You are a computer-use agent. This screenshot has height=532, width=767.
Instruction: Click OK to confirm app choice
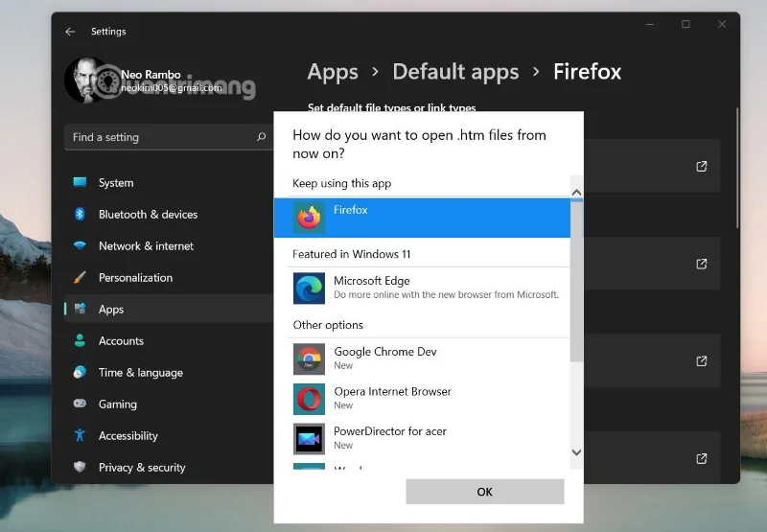[485, 492]
